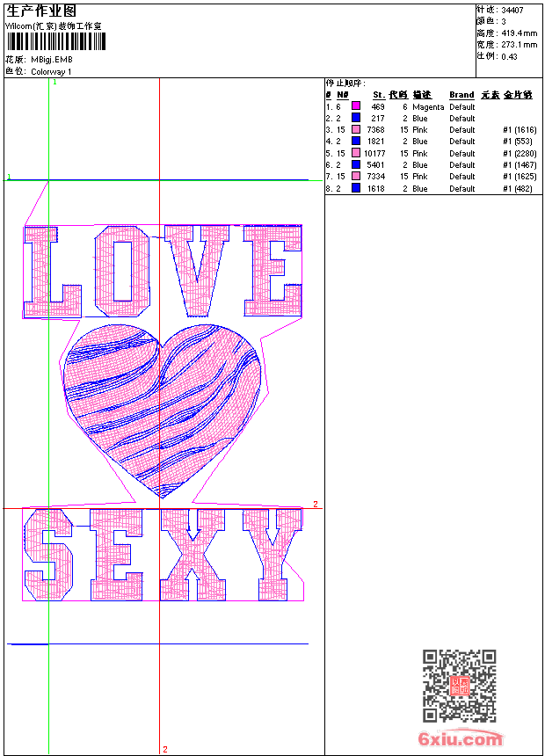The image size is (545, 756).
Task: Click the width value 273.1 mm
Action: click(x=519, y=45)
